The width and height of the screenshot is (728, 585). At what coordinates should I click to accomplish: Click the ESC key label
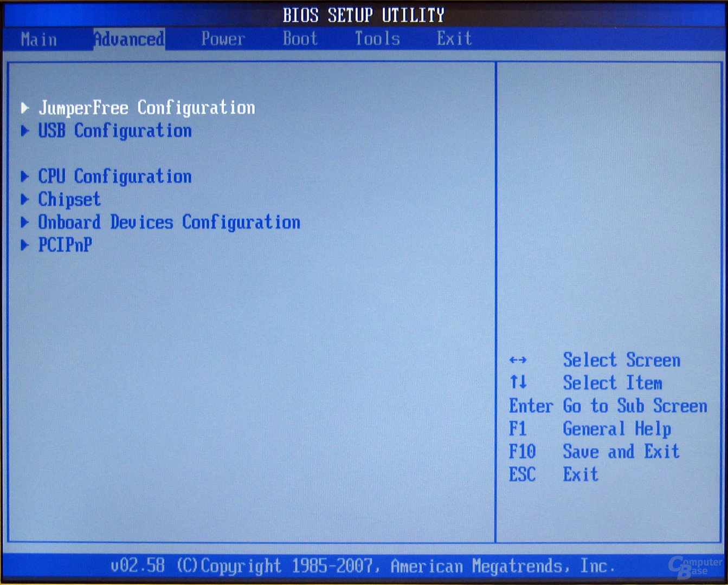tap(522, 474)
